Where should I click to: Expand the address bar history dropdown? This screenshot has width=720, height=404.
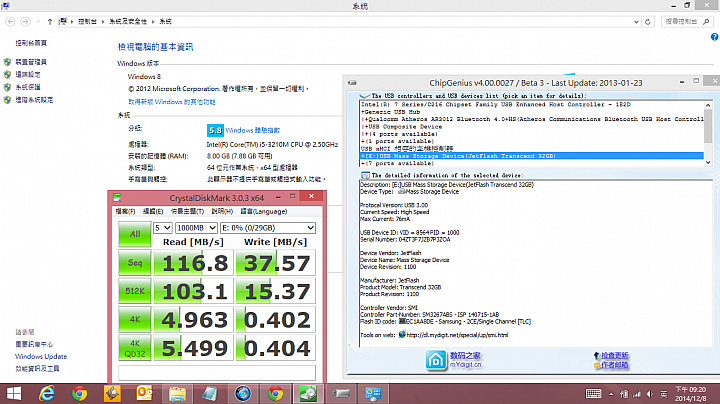point(636,22)
